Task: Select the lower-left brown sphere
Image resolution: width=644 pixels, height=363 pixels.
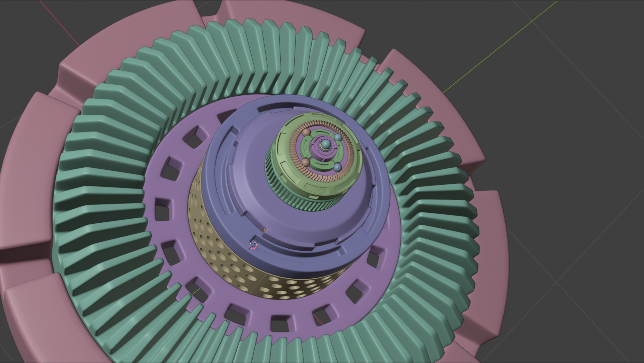Action: [x=305, y=162]
